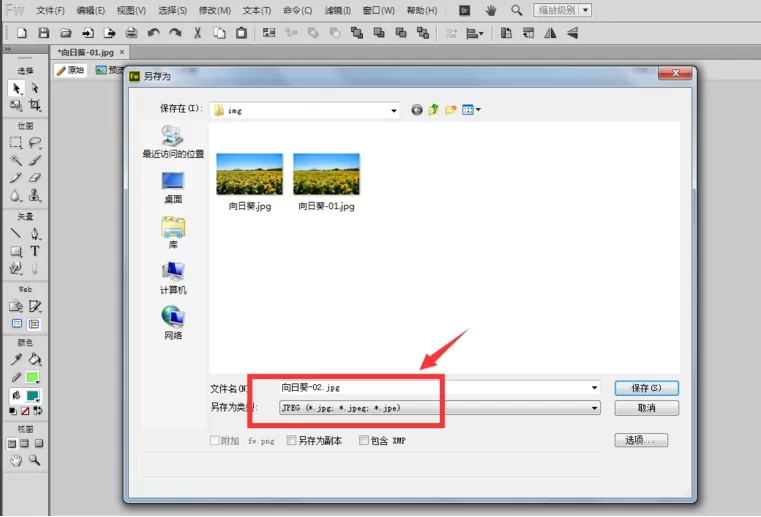Screen dimensions: 761x517
Task: Toggle the 附加 .fw.png checkbox
Action: pyautogui.click(x=215, y=440)
